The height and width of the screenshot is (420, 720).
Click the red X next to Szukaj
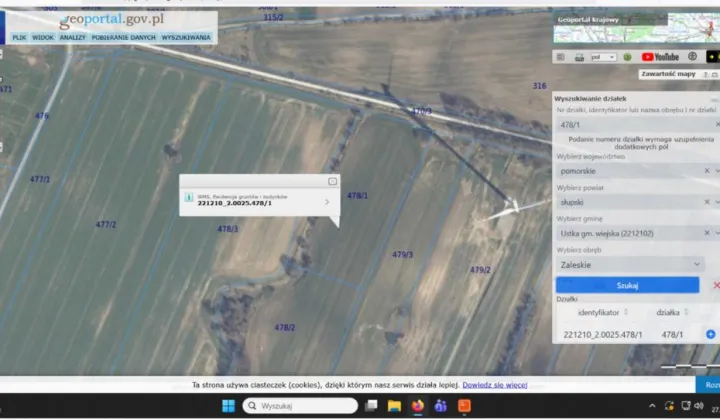(x=716, y=286)
